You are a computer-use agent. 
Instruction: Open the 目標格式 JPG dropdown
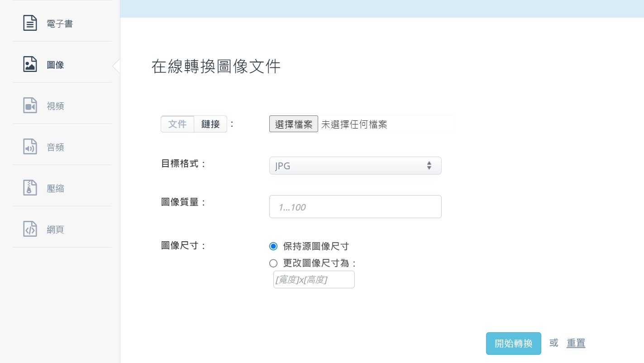[x=355, y=166]
